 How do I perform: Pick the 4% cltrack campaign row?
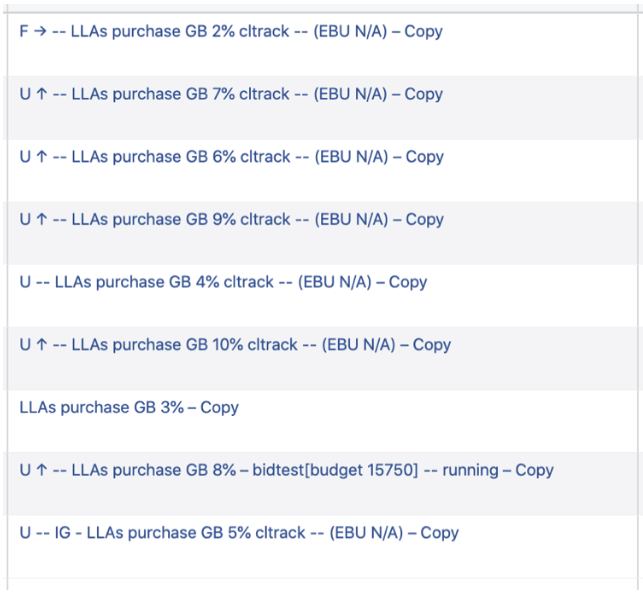pos(223,282)
